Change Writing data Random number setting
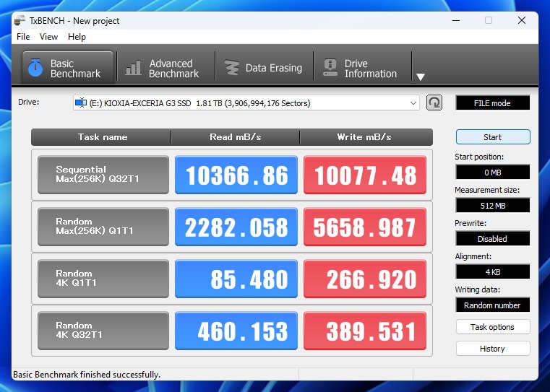This screenshot has height=392, width=550. coord(492,305)
